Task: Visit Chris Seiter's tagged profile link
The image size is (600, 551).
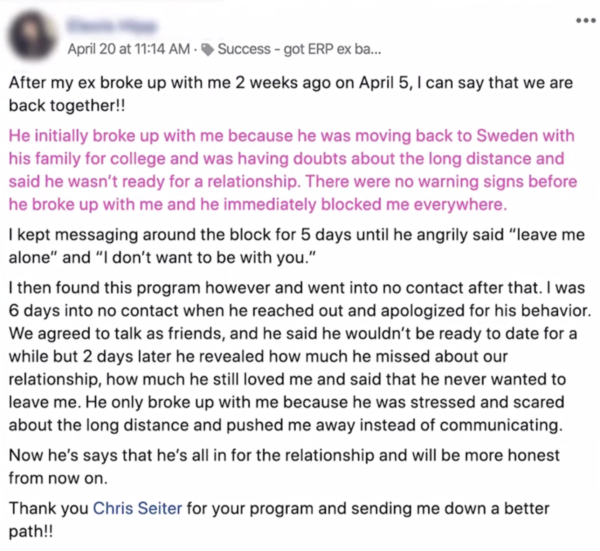Action: click(137, 508)
